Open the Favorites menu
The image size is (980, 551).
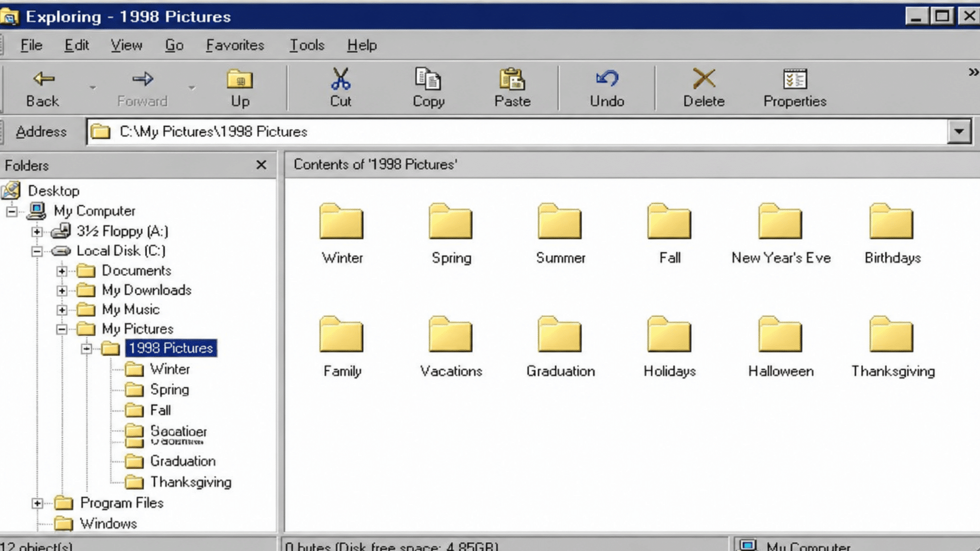235,45
